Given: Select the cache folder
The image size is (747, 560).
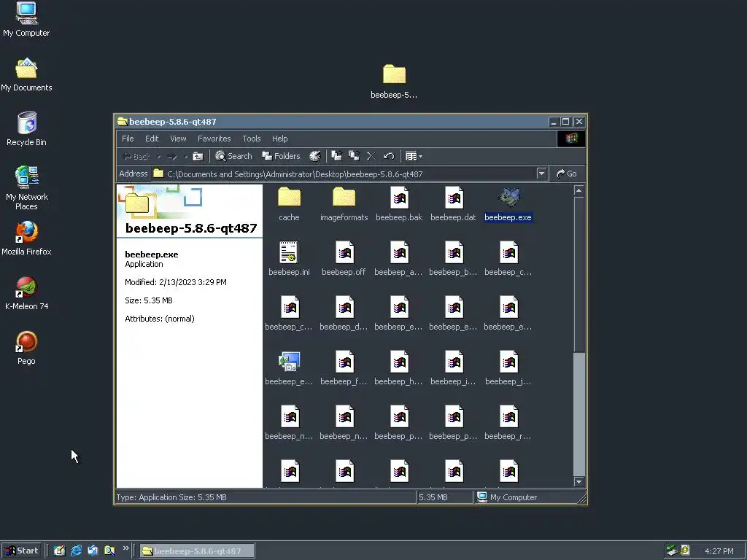Looking at the screenshot, I should point(289,204).
